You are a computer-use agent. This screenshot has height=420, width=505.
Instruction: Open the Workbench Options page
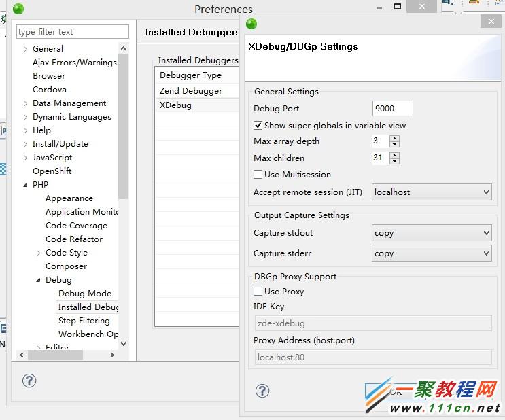(x=88, y=334)
